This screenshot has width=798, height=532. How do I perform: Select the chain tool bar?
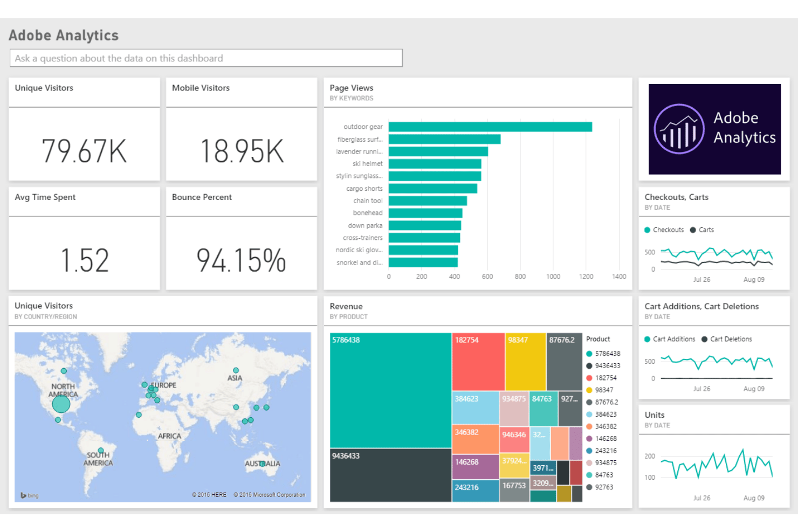point(428,201)
